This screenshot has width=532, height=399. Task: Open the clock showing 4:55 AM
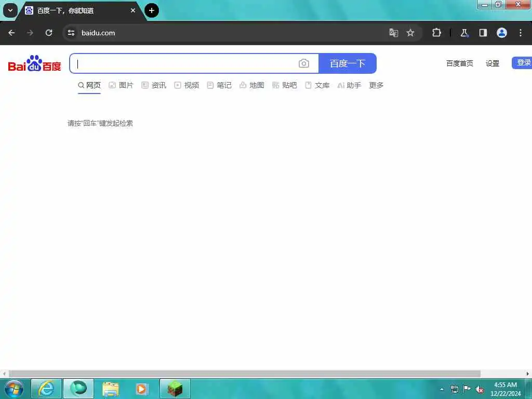[x=506, y=389]
